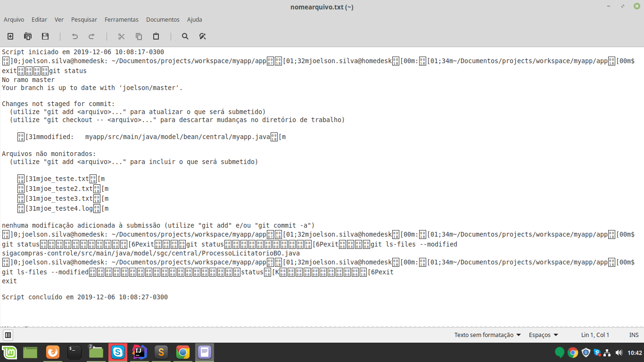The width and height of the screenshot is (644, 362).
Task: Click 'Changes not staged for commit:' line
Action: point(58,104)
